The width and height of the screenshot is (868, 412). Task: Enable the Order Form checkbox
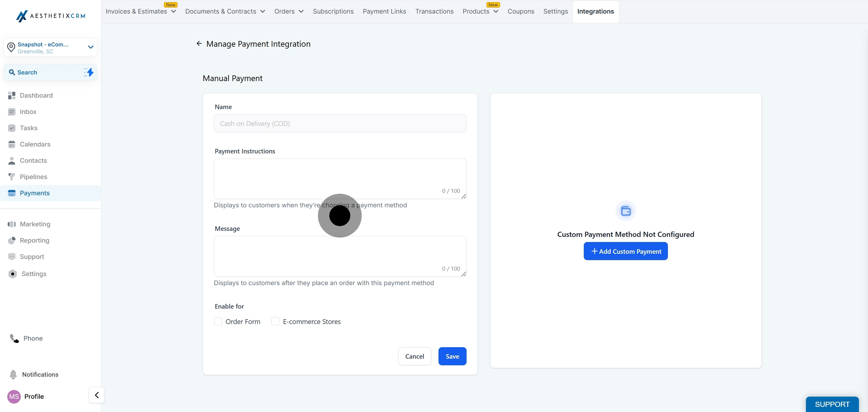218,321
